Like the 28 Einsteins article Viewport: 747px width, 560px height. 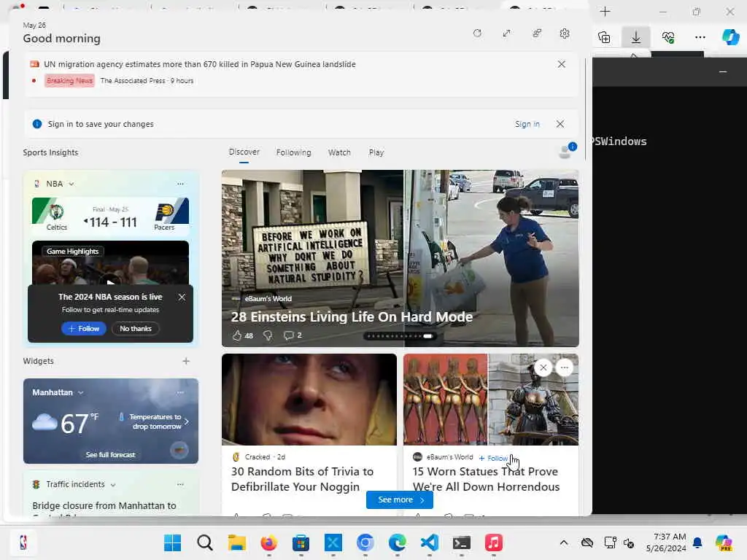pos(237,335)
